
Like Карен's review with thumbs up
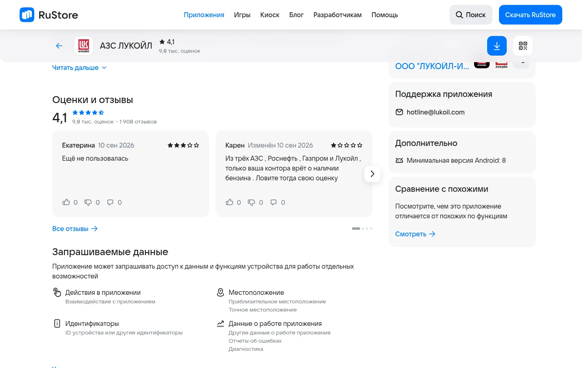click(229, 202)
